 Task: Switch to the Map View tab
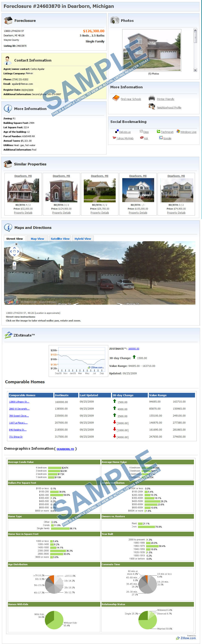37,239
